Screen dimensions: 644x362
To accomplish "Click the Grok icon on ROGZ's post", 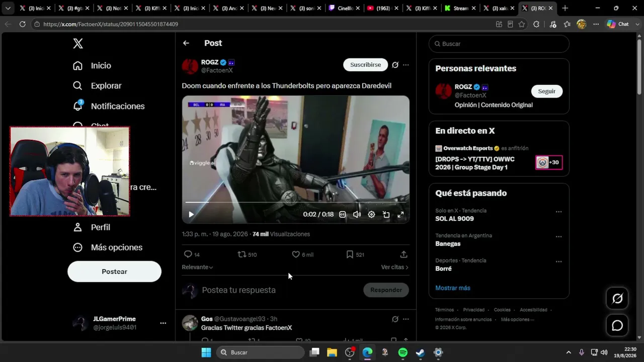I will click(395, 65).
